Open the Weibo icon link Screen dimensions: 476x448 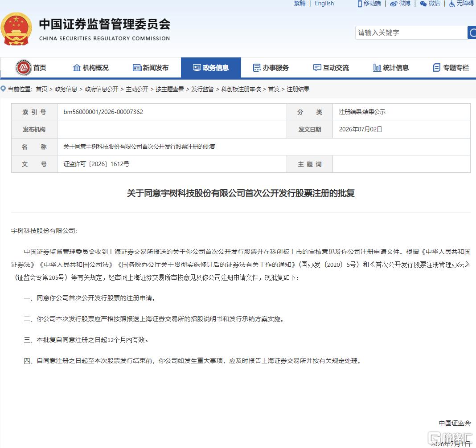(394, 4)
